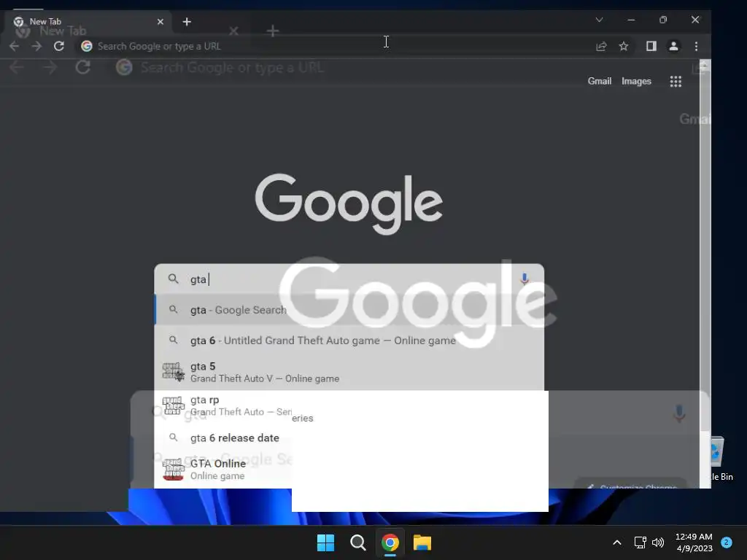Open the network icon in system tray
This screenshot has height=560, width=747.
(x=640, y=542)
